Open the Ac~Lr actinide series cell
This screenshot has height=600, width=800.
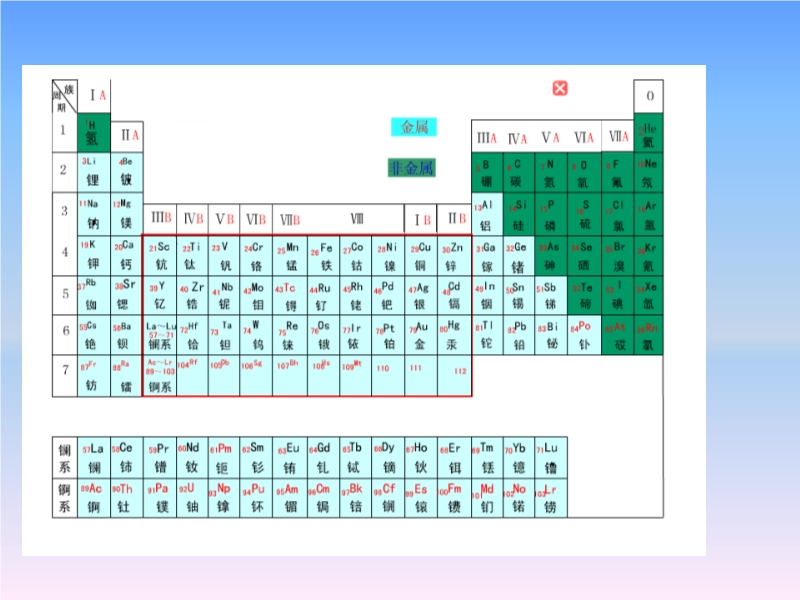click(160, 375)
